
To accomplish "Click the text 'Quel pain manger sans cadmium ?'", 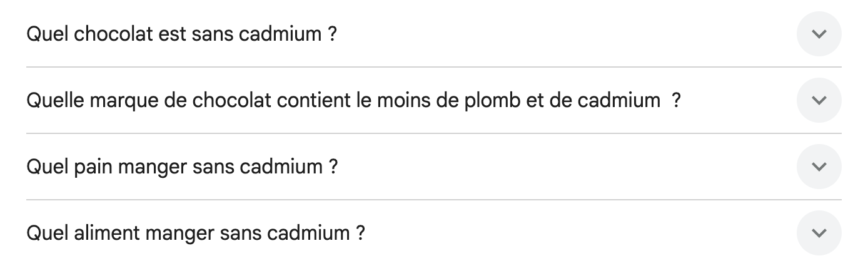I will tap(182, 167).
